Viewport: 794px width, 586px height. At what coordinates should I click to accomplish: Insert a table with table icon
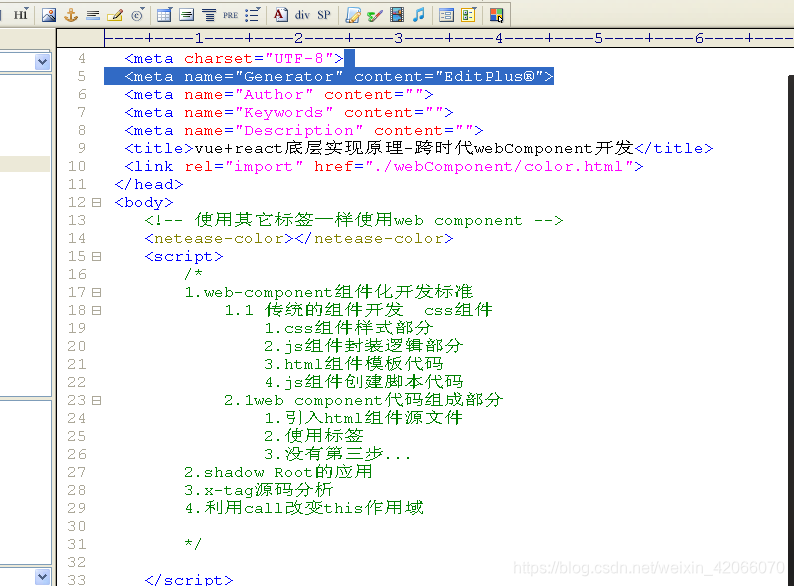164,15
